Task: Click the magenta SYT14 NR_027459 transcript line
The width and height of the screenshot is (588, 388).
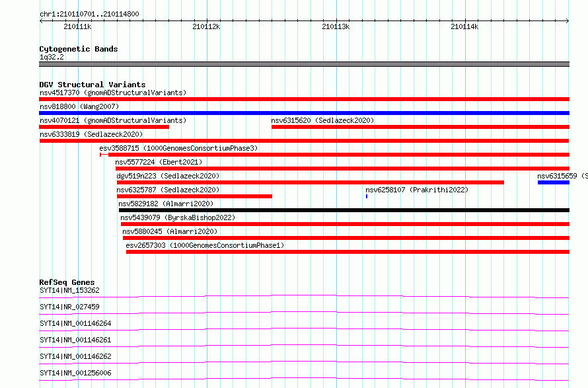Action: point(304,313)
